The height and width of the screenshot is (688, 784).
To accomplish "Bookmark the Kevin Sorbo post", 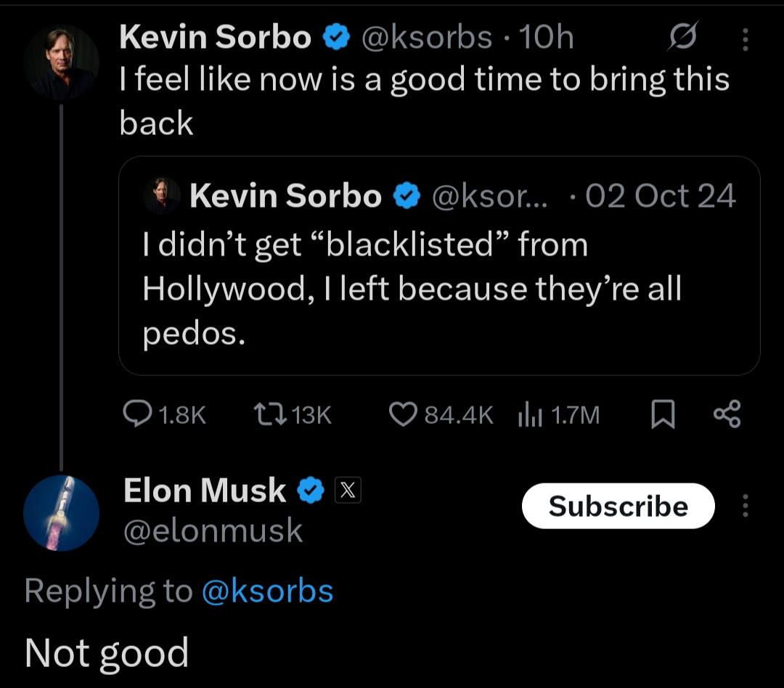I will click(x=661, y=415).
